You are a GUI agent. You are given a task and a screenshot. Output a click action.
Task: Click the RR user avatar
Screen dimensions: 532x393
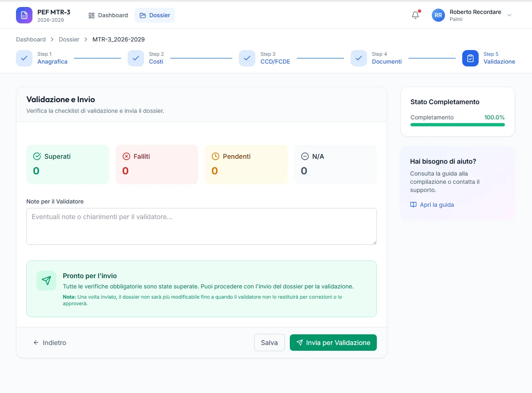(438, 15)
